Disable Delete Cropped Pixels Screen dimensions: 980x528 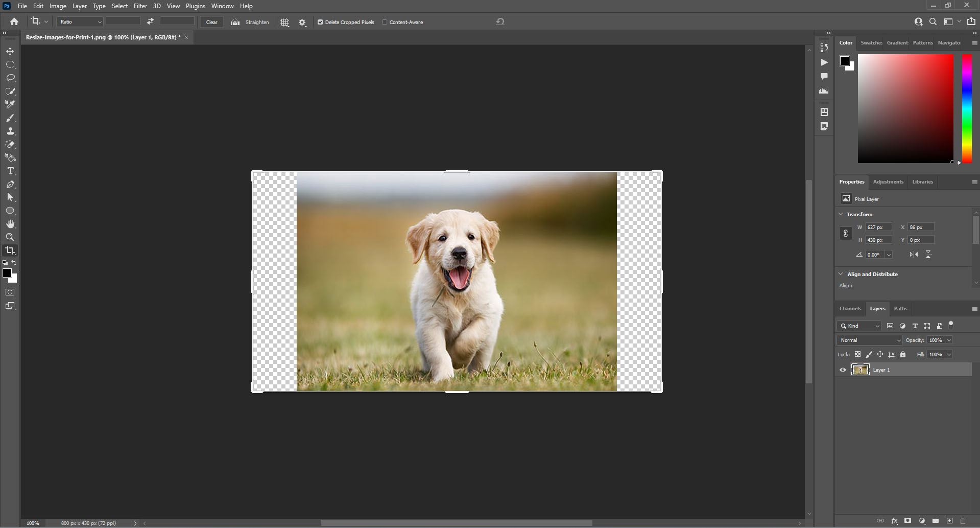320,22
